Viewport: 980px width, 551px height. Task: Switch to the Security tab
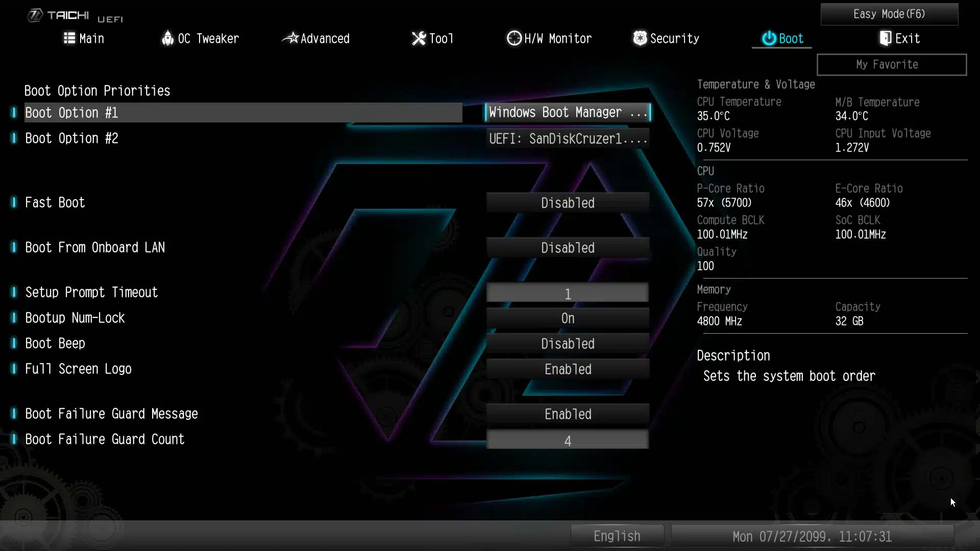pos(666,38)
